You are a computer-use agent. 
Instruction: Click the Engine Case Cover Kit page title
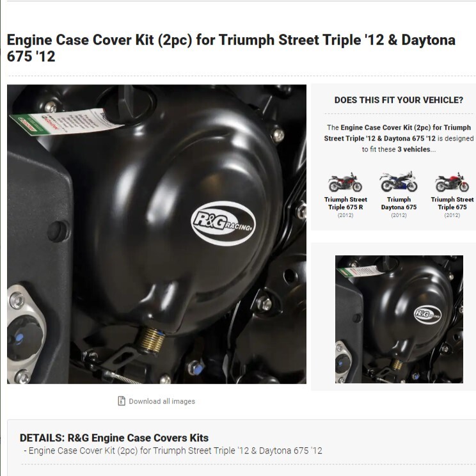(231, 48)
